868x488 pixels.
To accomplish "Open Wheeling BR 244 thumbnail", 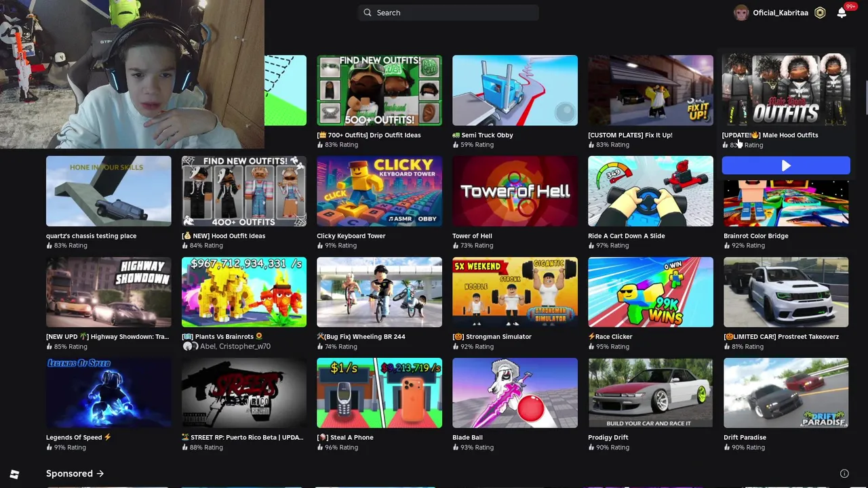I will 379,292.
